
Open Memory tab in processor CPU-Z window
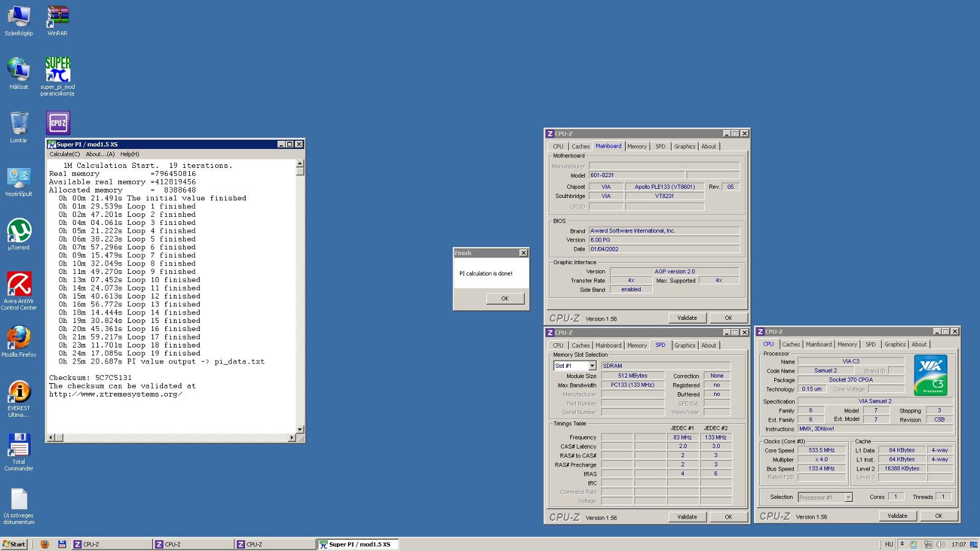coord(847,344)
